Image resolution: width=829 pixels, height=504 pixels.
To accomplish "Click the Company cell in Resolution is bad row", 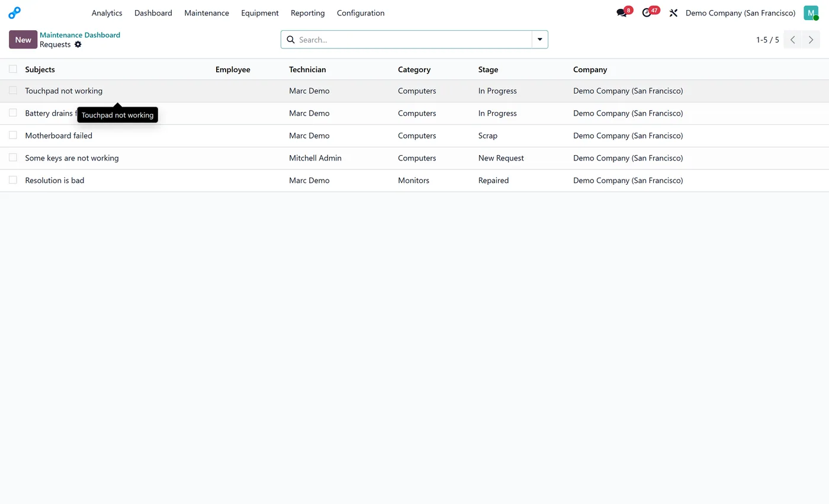I will tap(628, 181).
